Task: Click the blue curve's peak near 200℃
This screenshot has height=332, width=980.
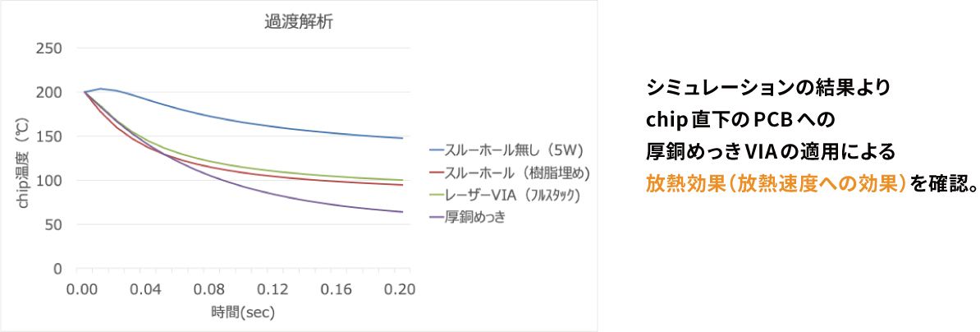Action: click(x=101, y=89)
